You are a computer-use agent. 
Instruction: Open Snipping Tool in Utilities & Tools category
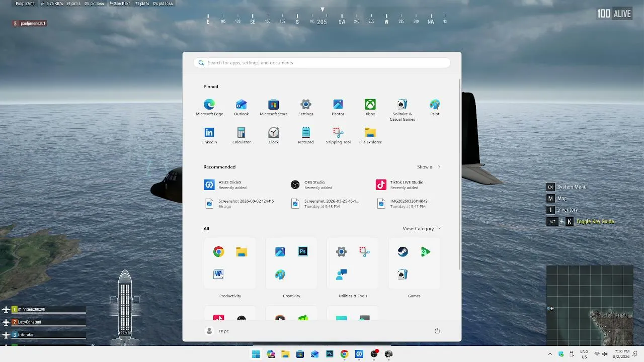coord(364,252)
